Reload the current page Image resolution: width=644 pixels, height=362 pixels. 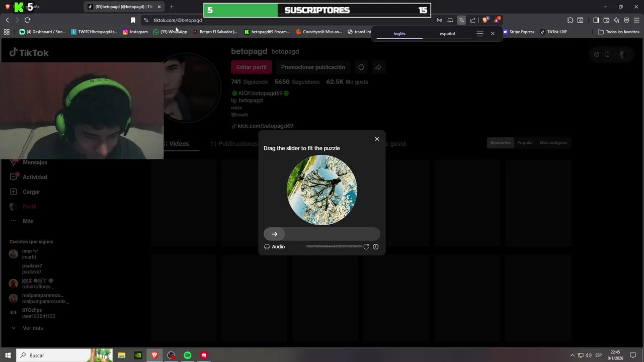(27, 20)
